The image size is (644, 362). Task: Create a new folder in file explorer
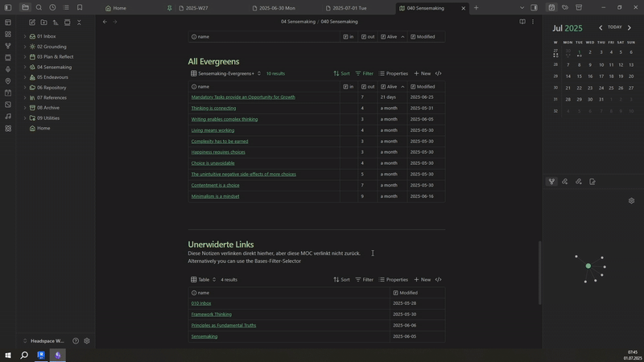point(43,23)
